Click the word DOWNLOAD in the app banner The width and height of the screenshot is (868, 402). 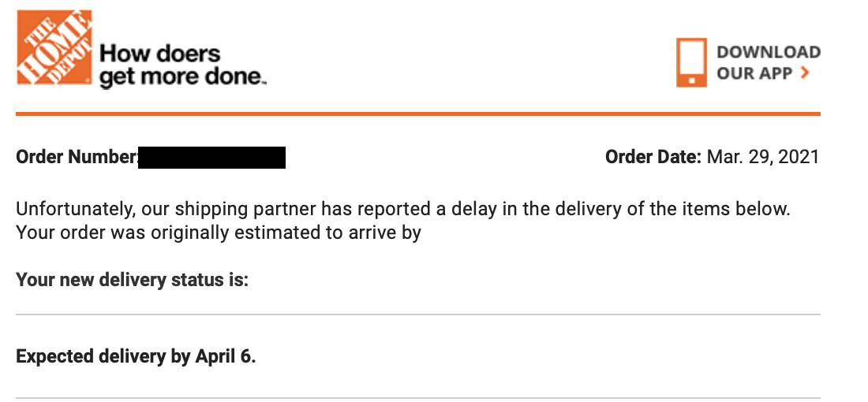point(769,52)
